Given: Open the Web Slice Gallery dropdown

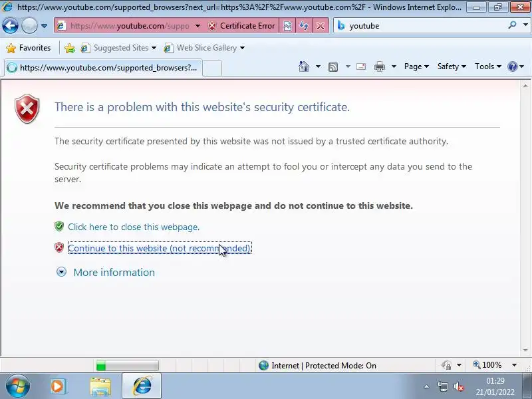Looking at the screenshot, I should pos(204,48).
